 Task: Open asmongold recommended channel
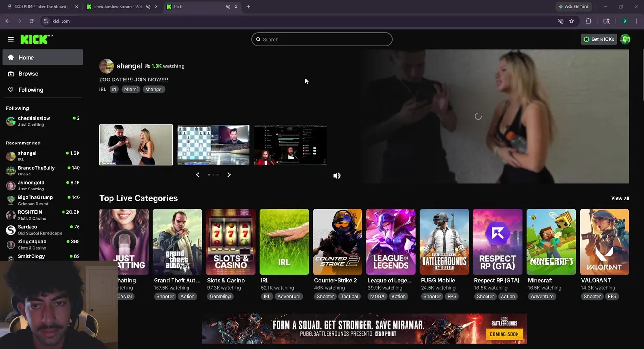point(43,185)
